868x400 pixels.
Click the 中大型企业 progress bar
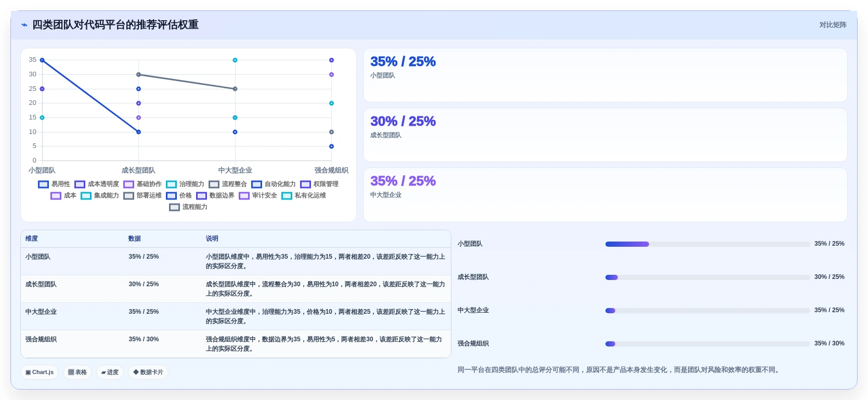tap(708, 311)
